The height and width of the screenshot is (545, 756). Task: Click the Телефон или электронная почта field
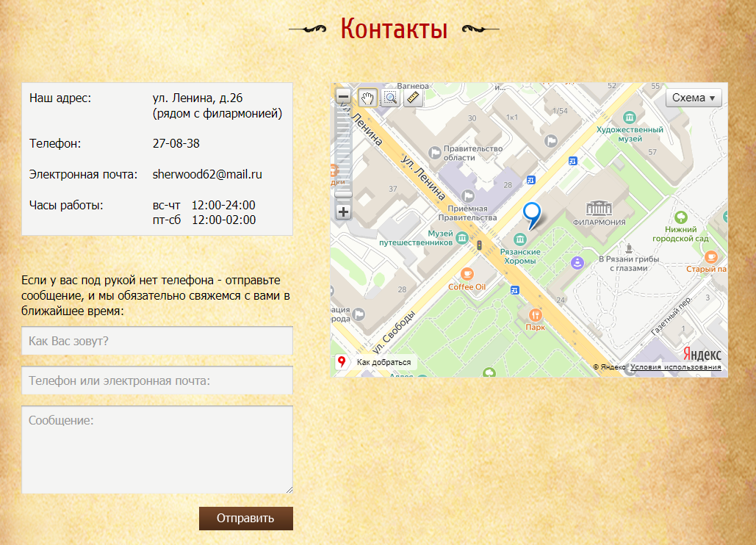(x=157, y=380)
